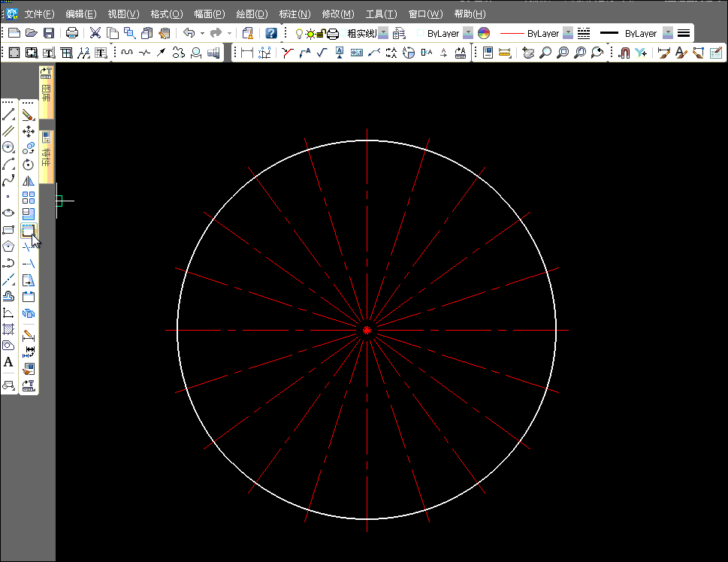Open the 特性 side panel tab
This screenshot has height=562, width=728.
pos(46,155)
